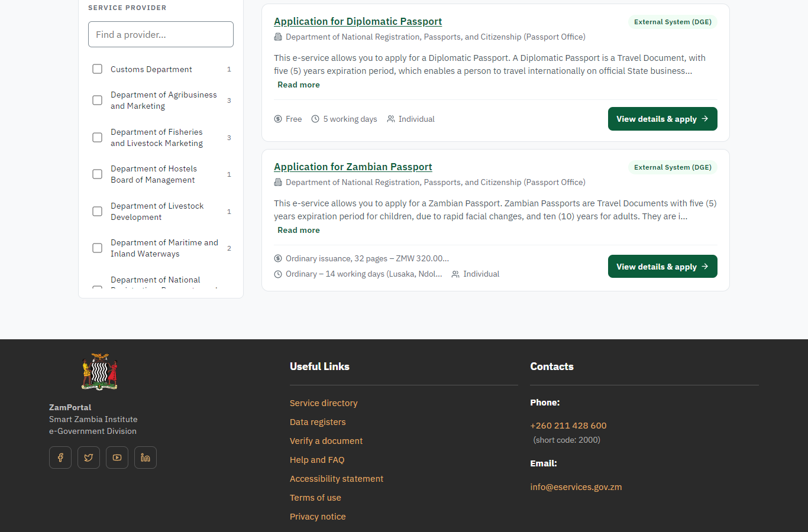Open Accessibility statement link
808x532 pixels.
click(x=337, y=479)
